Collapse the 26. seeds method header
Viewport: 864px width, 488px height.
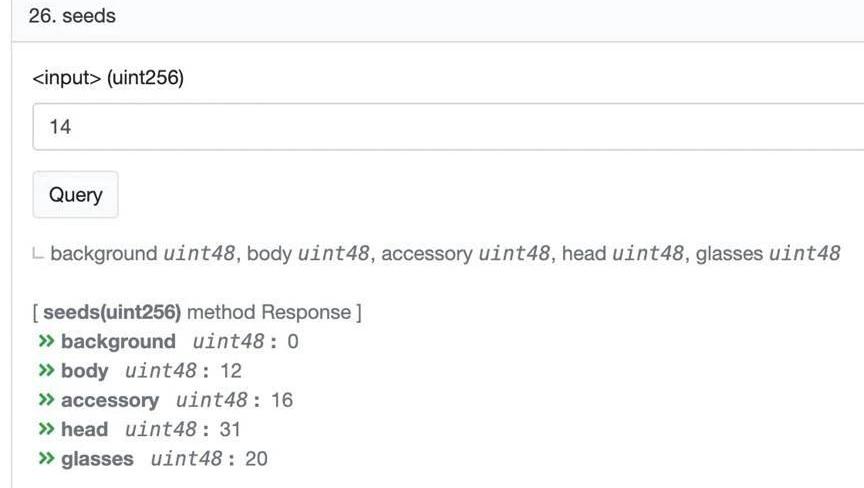click(x=72, y=16)
